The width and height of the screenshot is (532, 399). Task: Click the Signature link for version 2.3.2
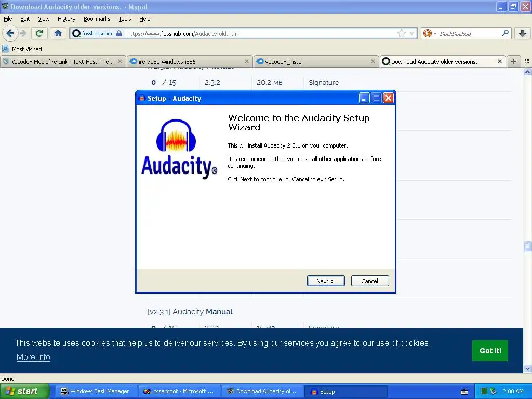coord(324,82)
